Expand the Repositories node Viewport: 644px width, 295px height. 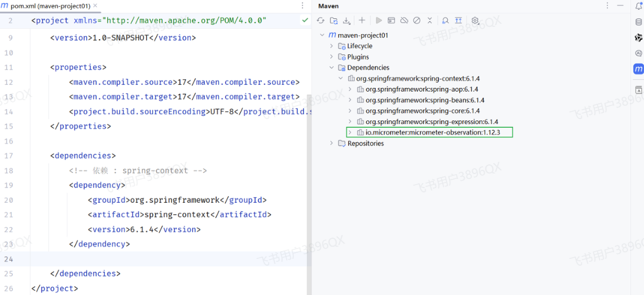pos(331,144)
